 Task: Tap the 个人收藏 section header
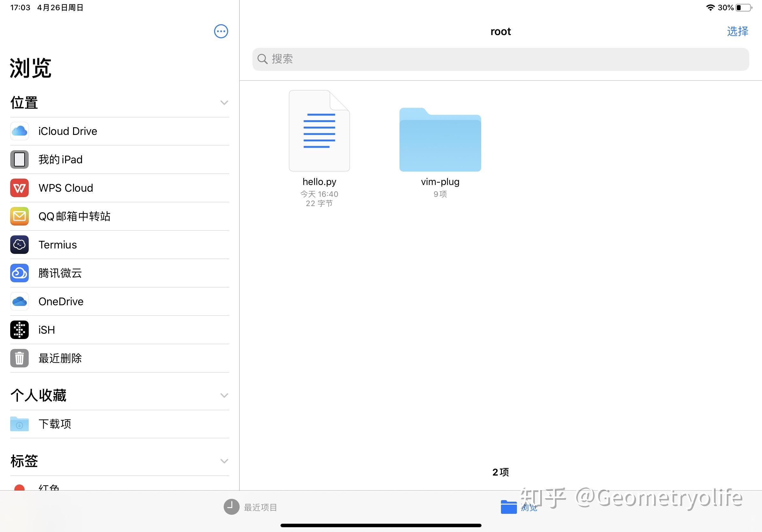coord(39,395)
